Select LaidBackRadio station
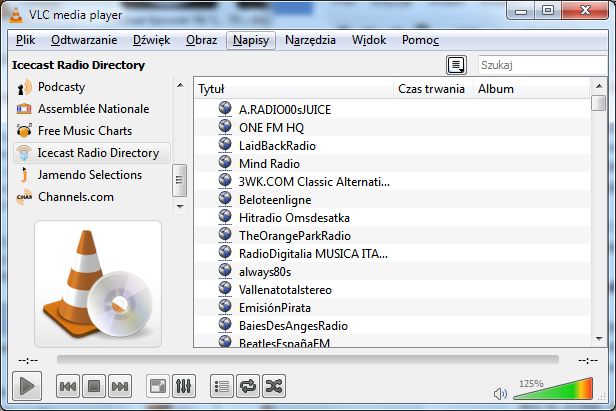Image resolution: width=616 pixels, height=411 pixels. point(392,146)
